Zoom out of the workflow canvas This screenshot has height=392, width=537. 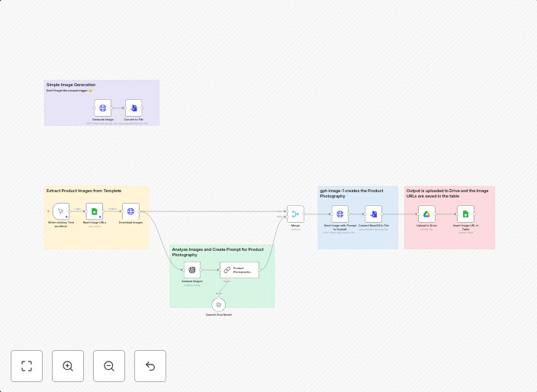[x=109, y=366]
